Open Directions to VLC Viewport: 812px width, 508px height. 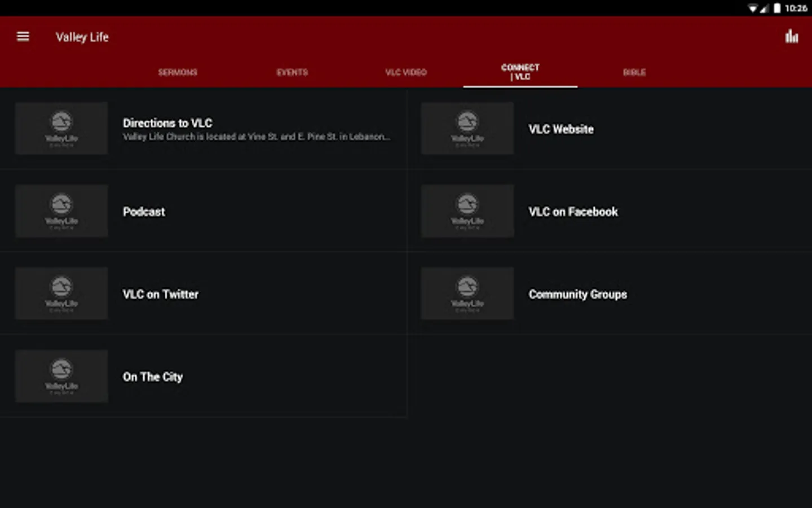(x=203, y=129)
